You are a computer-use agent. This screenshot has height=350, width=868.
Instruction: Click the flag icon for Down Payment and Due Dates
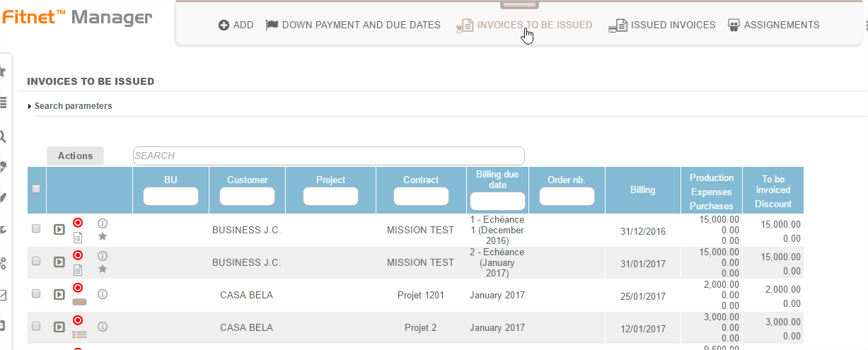272,25
